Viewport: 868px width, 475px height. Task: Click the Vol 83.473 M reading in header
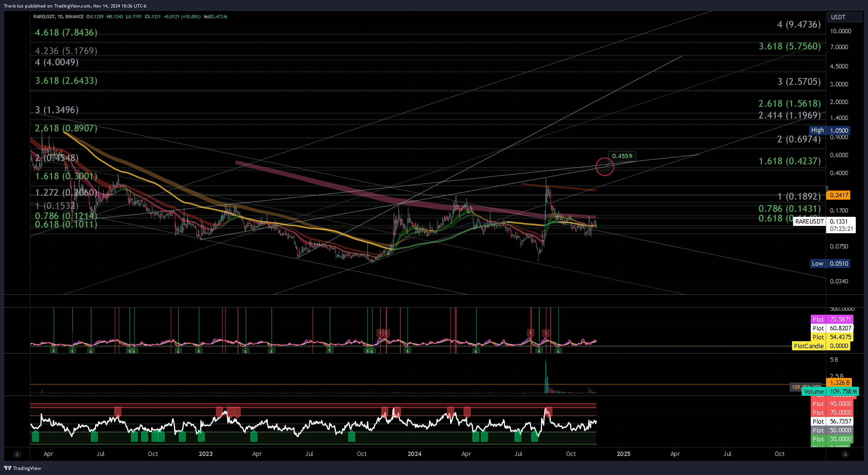click(215, 16)
